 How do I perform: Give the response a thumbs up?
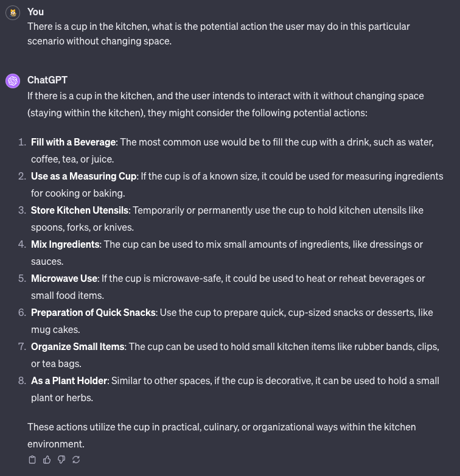tap(47, 460)
